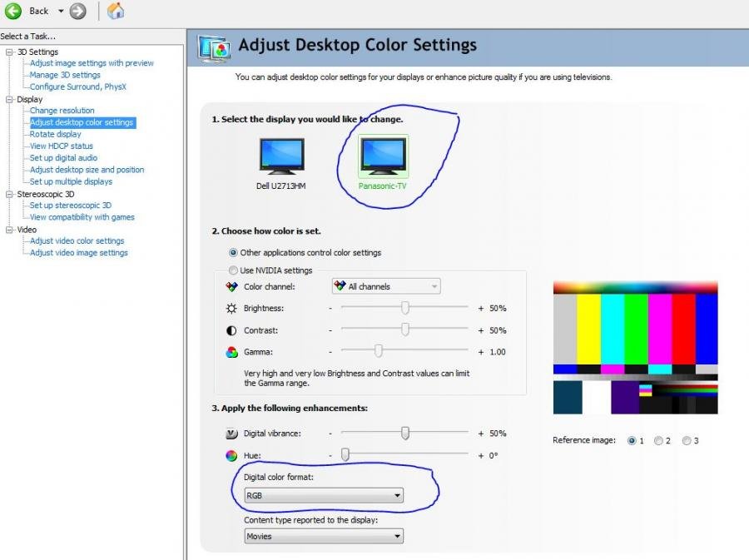Click the Hue slider handle

click(345, 454)
